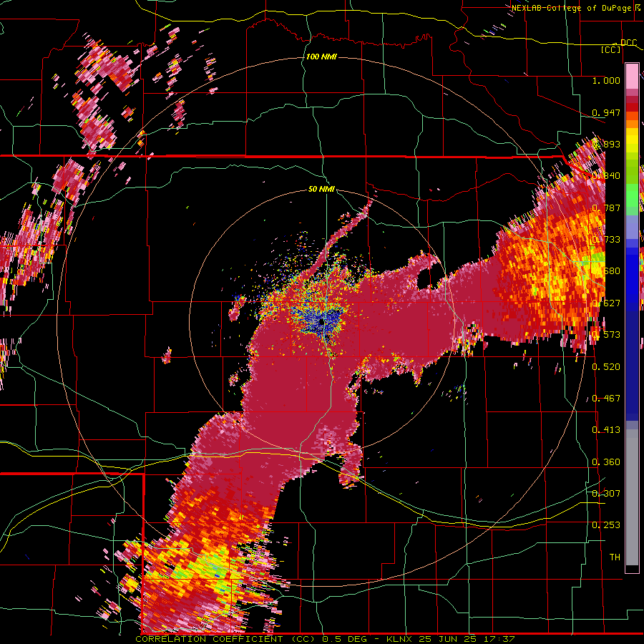Viewport: 644px width, 644px height.
Task: Click the TH label at legend bottom
Action: [x=615, y=557]
